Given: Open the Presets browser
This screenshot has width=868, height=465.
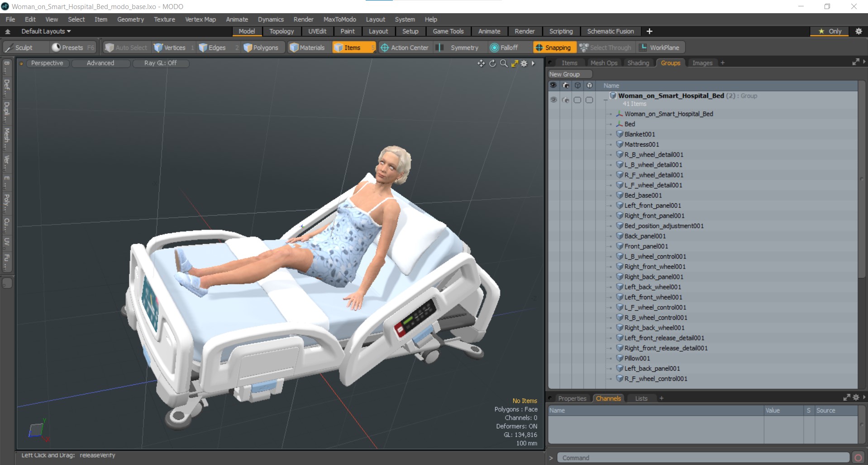Looking at the screenshot, I should click(72, 48).
